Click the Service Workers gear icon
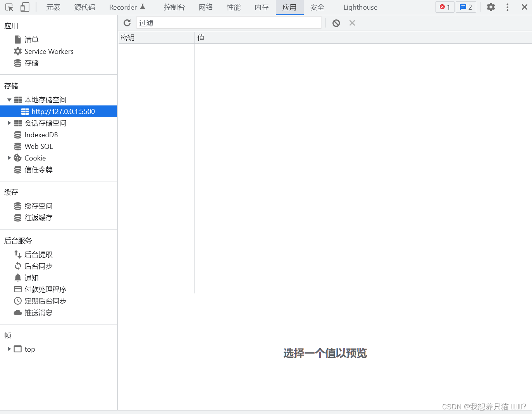The width and height of the screenshot is (532, 414). click(x=18, y=51)
